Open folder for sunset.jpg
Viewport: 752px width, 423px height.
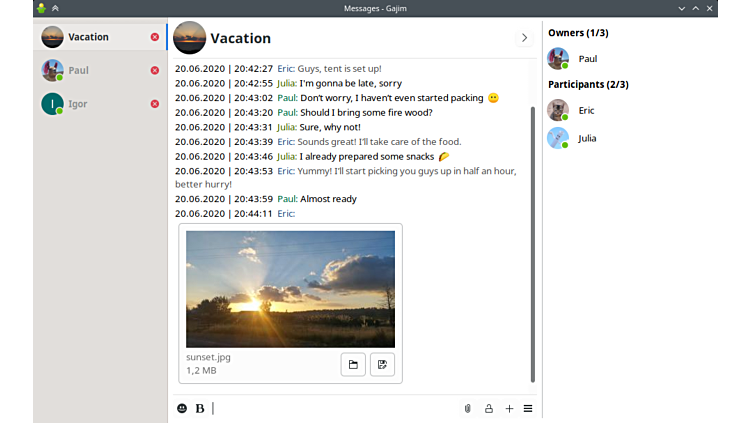(x=352, y=365)
